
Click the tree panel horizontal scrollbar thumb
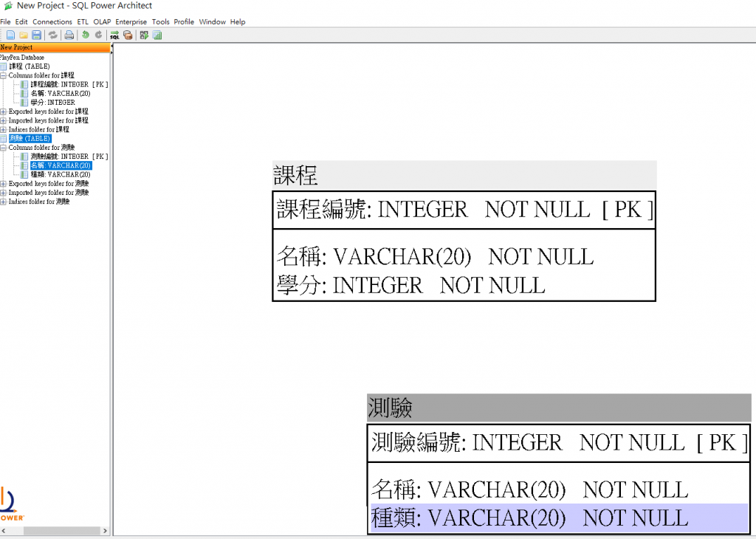(x=61, y=531)
